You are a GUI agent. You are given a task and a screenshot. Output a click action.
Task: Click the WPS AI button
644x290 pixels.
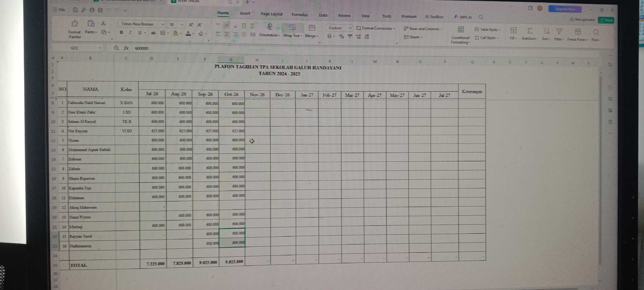463,17
